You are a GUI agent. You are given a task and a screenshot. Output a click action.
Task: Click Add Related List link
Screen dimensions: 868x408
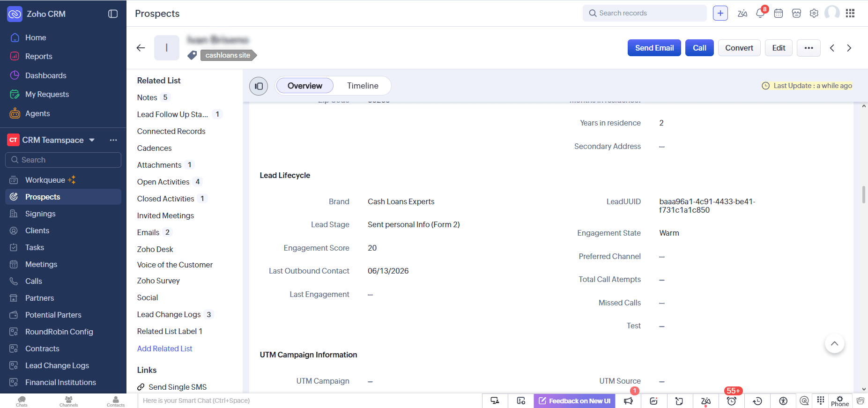point(164,349)
